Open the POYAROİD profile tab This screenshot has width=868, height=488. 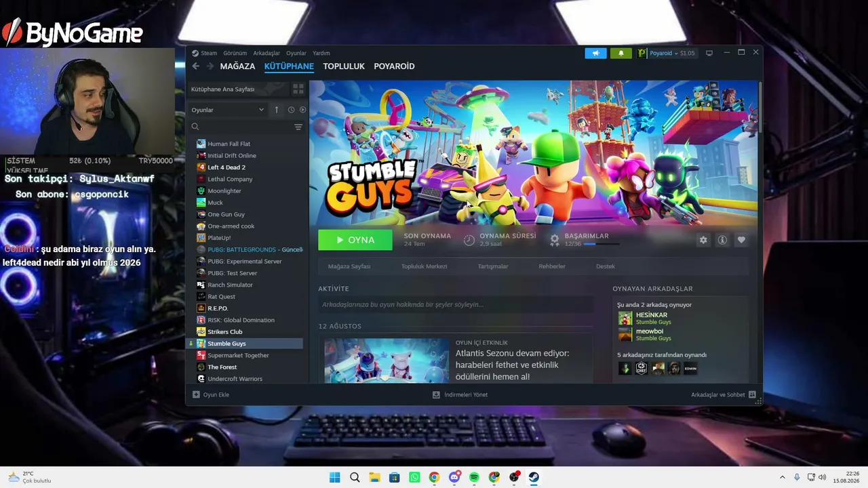click(x=394, y=66)
